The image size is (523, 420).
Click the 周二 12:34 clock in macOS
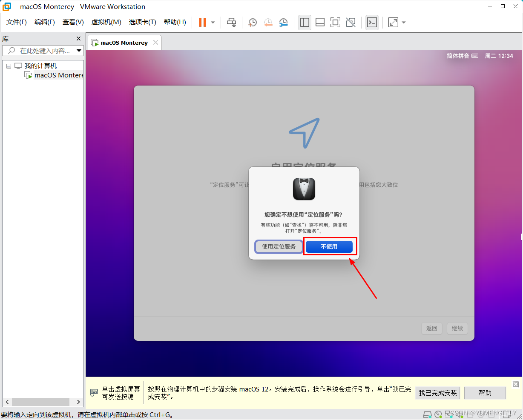pos(499,56)
